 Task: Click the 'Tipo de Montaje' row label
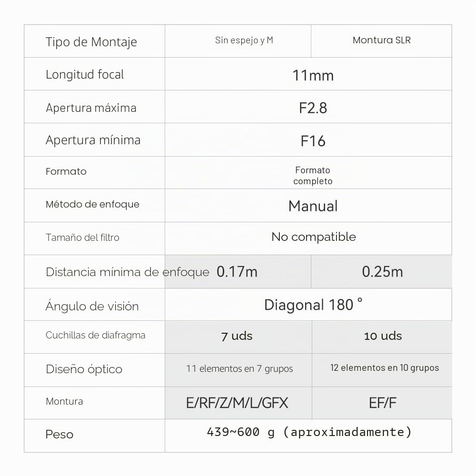[91, 42]
